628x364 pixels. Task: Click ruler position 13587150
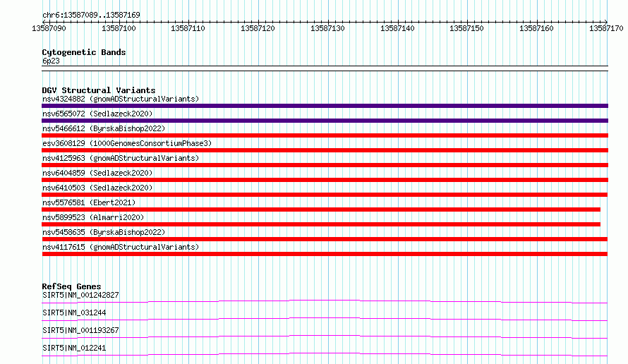466,28
